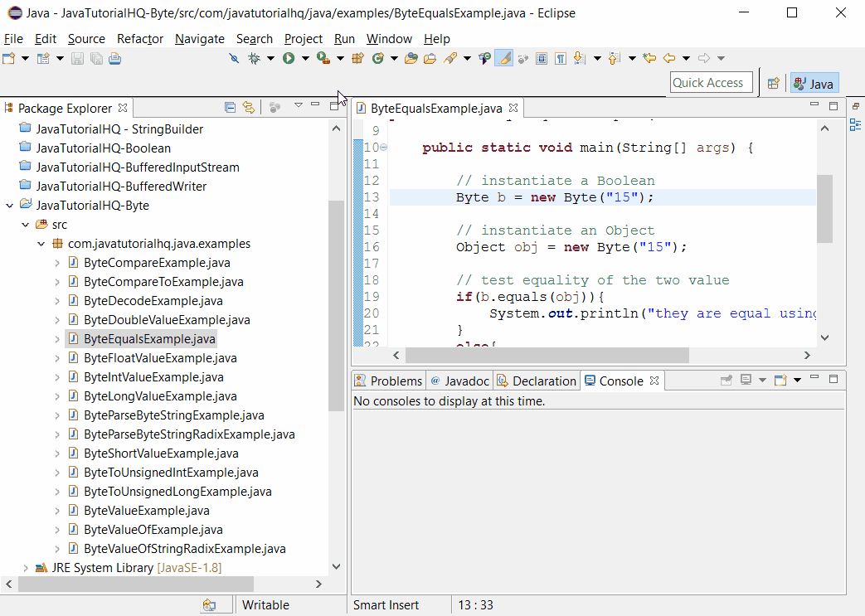Click the New wizard toolbar icon
This screenshot has height=616, width=865.
(x=9, y=59)
